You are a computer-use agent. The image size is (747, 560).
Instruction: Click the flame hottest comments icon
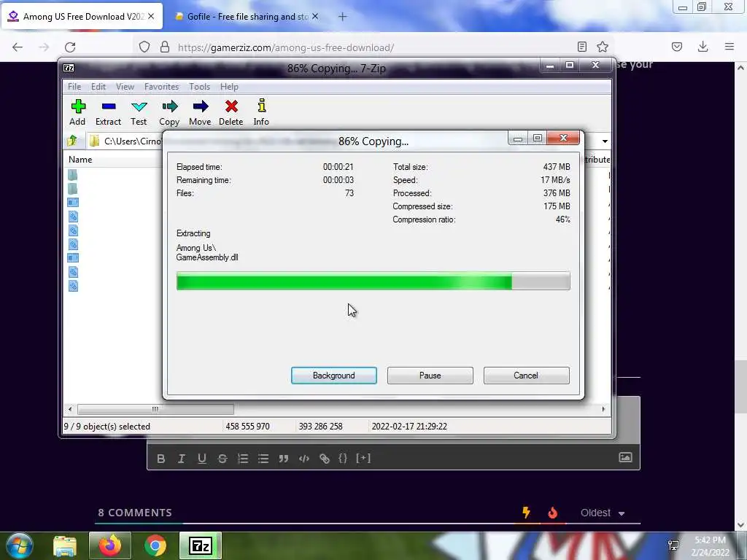[x=553, y=513]
